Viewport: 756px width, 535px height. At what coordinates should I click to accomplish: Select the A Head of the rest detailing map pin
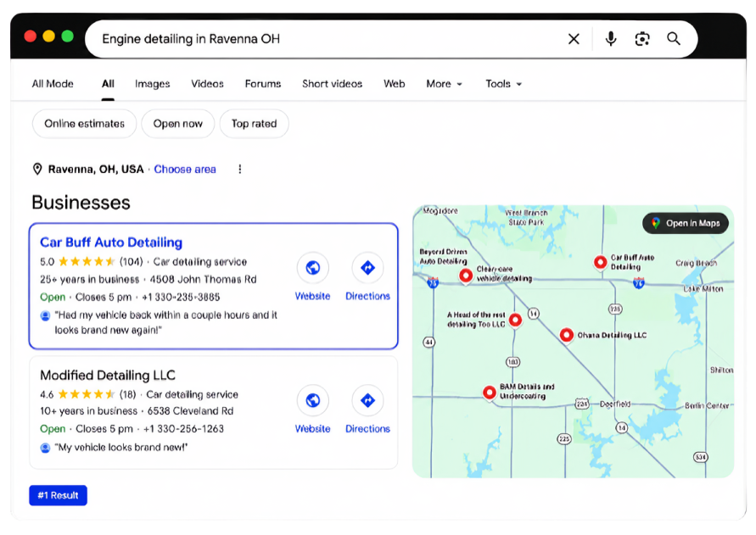tap(515, 320)
